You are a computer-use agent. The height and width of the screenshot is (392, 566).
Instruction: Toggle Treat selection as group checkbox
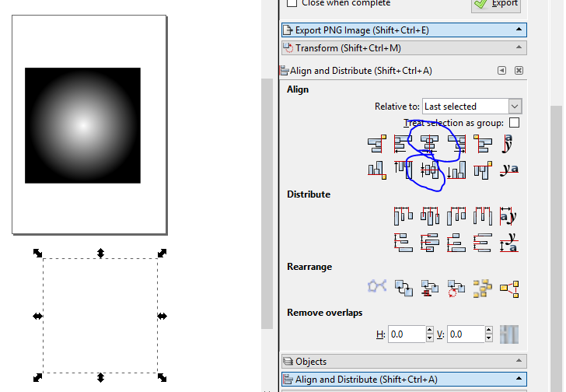pyautogui.click(x=515, y=123)
